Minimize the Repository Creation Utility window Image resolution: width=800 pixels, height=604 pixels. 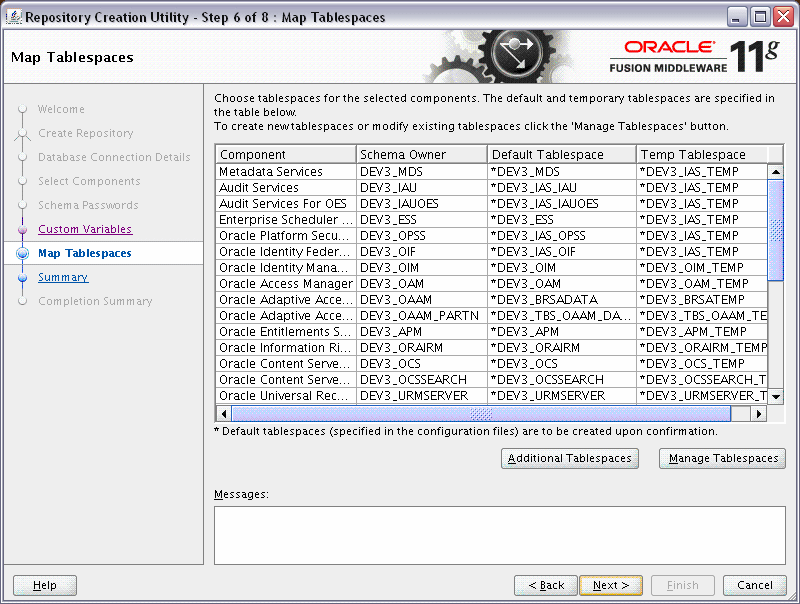click(736, 17)
